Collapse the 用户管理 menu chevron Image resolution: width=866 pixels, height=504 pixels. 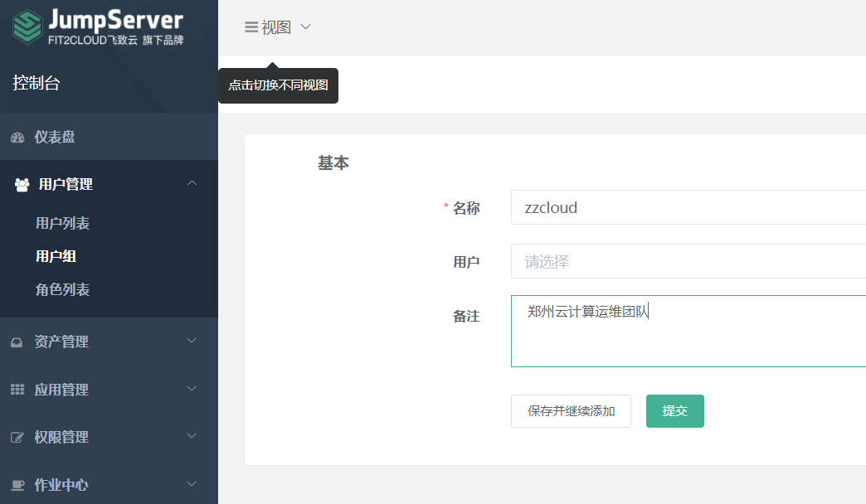[192, 182]
